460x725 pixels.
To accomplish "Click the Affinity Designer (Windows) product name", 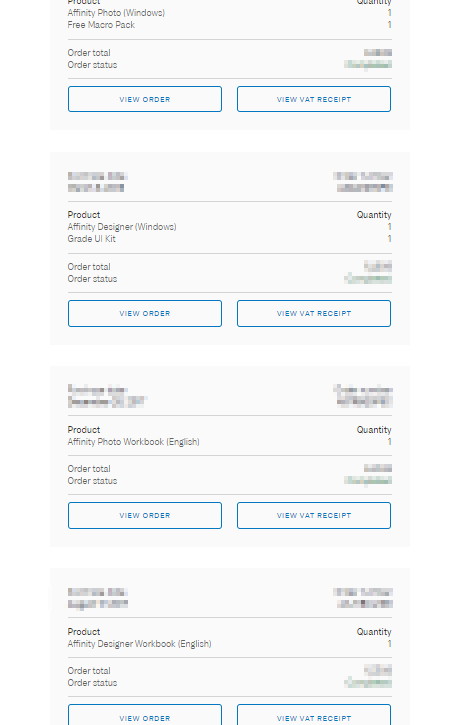I will [122, 227].
